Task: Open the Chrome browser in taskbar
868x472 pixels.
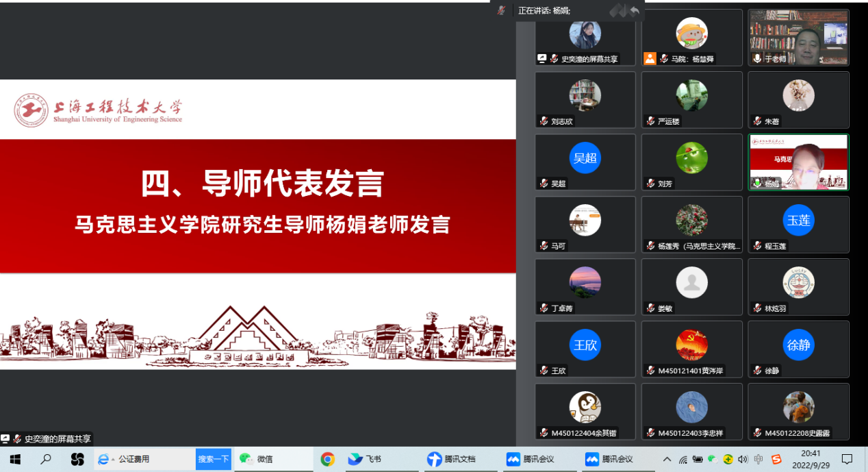Action: click(x=328, y=459)
